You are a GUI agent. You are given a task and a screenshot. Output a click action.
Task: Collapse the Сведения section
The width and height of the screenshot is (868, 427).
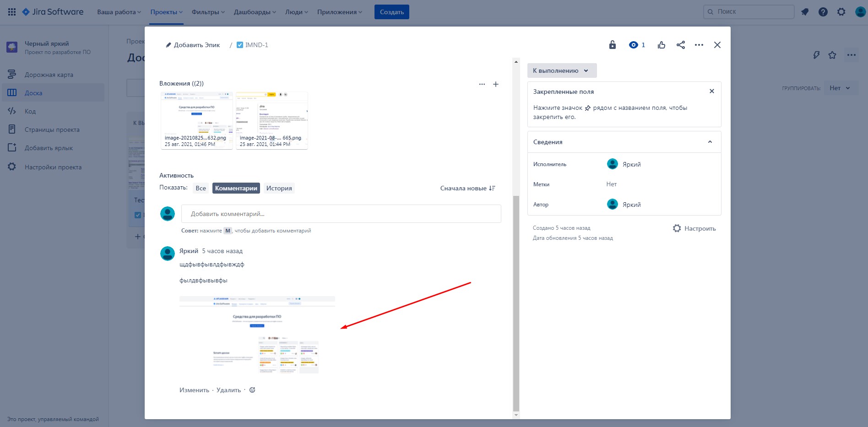pos(710,142)
